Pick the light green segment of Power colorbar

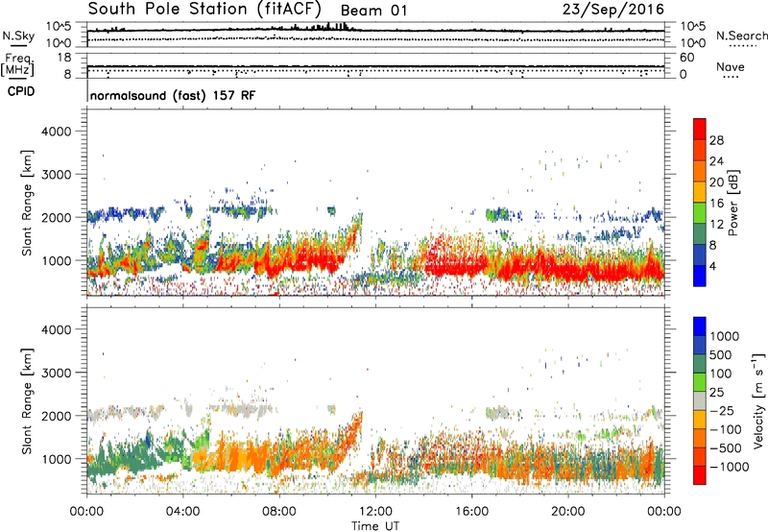click(x=700, y=213)
